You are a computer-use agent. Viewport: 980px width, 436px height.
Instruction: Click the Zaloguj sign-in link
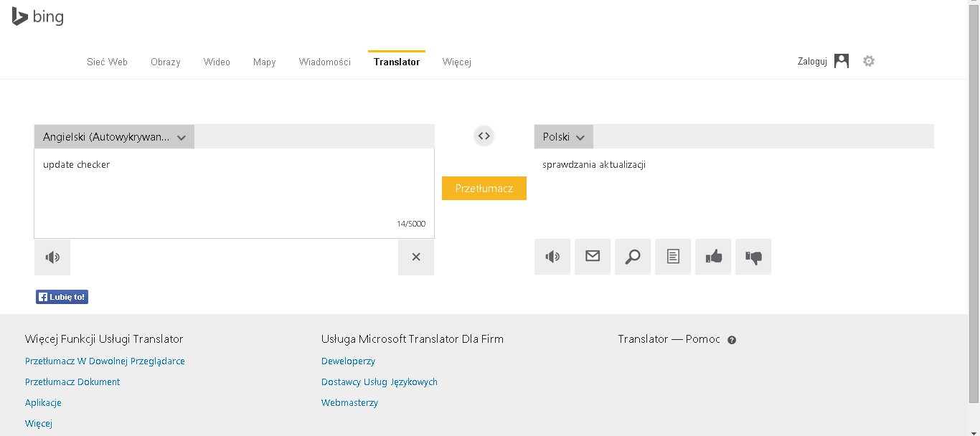click(x=812, y=62)
